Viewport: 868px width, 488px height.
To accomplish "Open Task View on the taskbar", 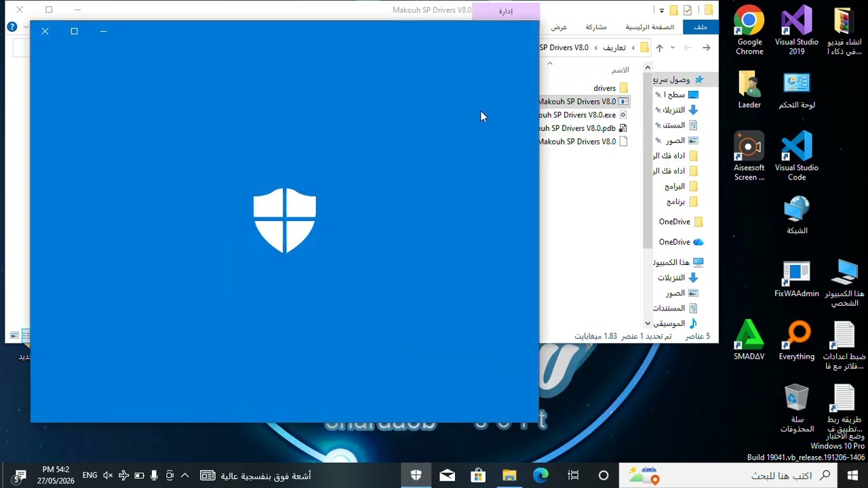I will pyautogui.click(x=573, y=475).
